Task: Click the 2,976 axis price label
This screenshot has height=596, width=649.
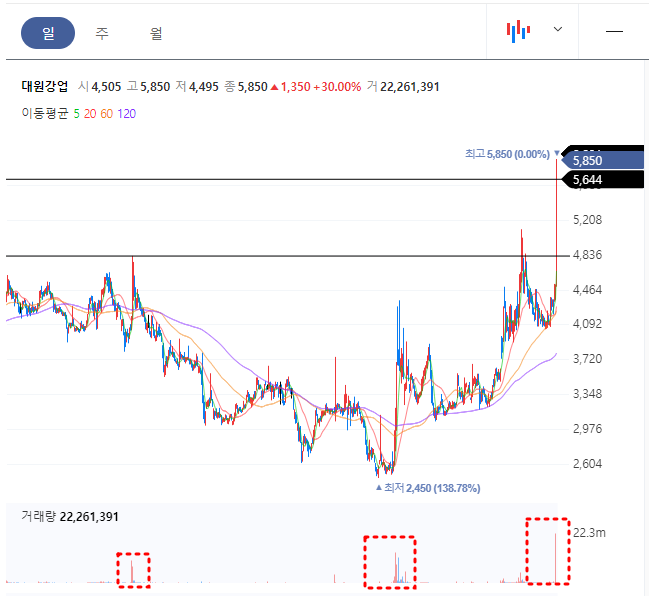Action: click(x=587, y=429)
